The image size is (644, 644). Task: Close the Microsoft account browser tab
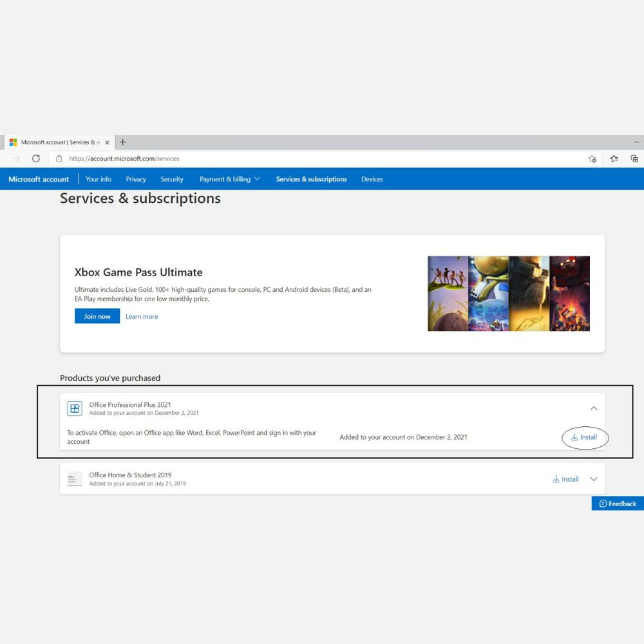tap(107, 142)
